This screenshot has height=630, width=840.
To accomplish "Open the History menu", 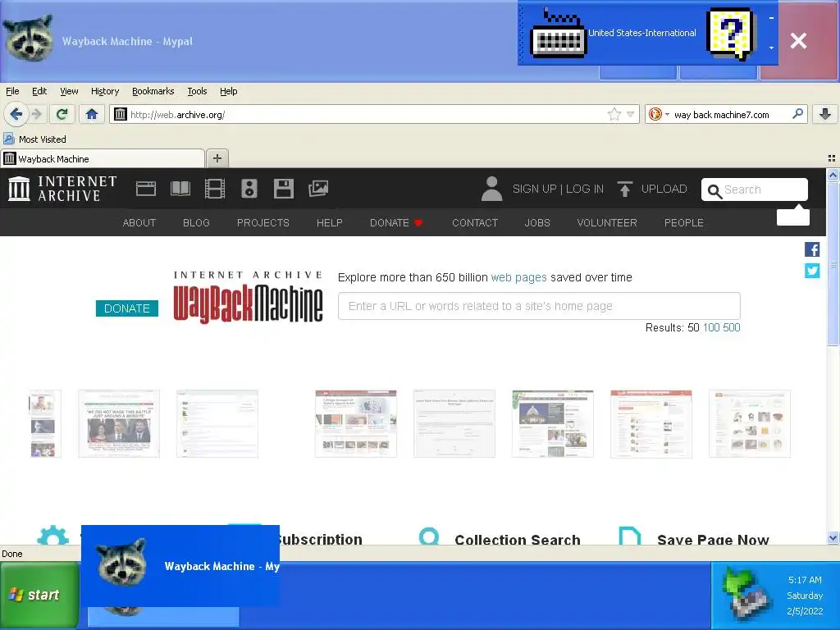I will [105, 91].
